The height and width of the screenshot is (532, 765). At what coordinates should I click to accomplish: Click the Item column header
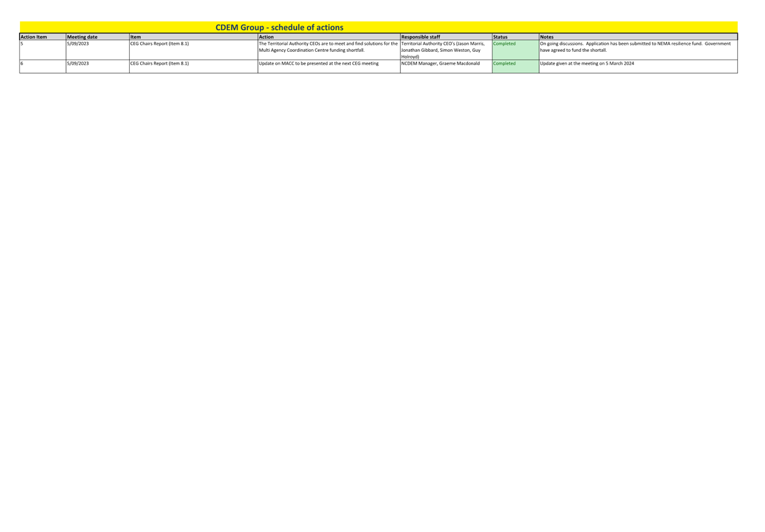pos(136,37)
